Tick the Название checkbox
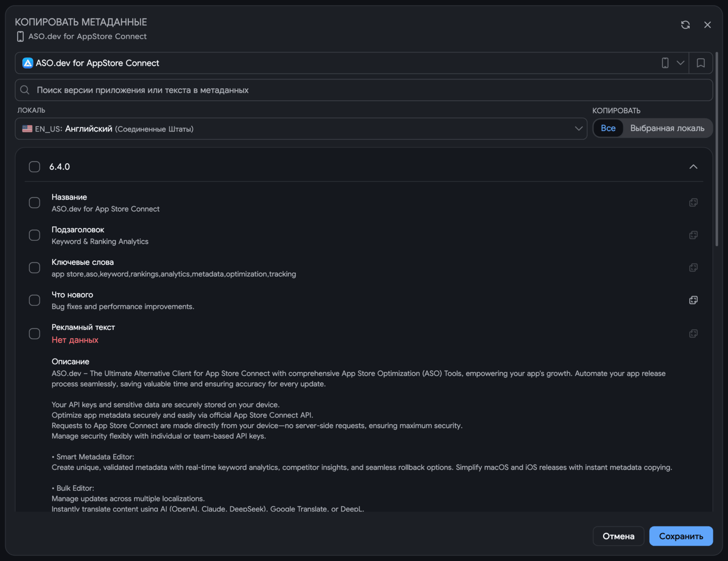Viewport: 728px width, 561px height. pos(34,203)
